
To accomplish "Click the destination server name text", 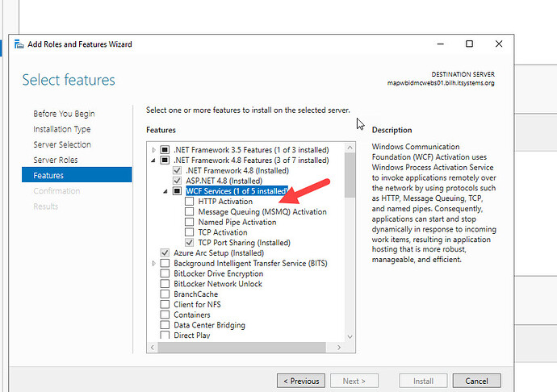I will [441, 83].
